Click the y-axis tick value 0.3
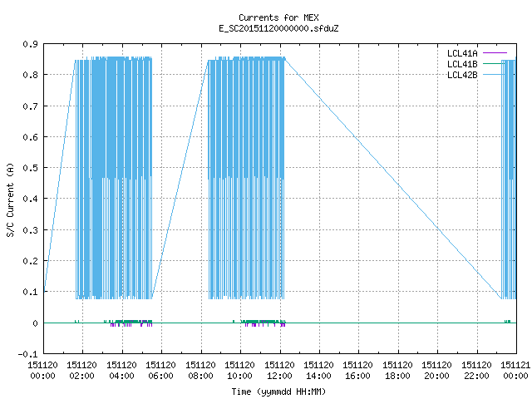532x399 pixels. click(x=30, y=230)
